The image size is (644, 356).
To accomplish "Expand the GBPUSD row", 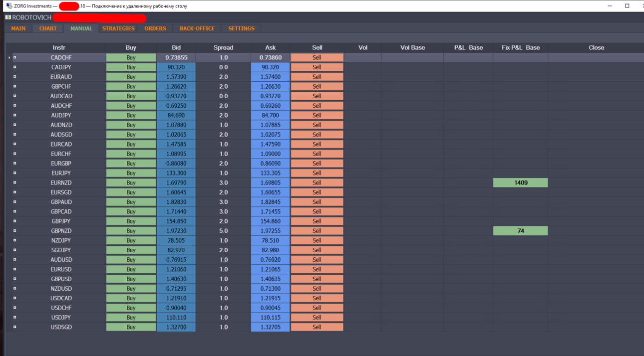I will [x=14, y=279].
